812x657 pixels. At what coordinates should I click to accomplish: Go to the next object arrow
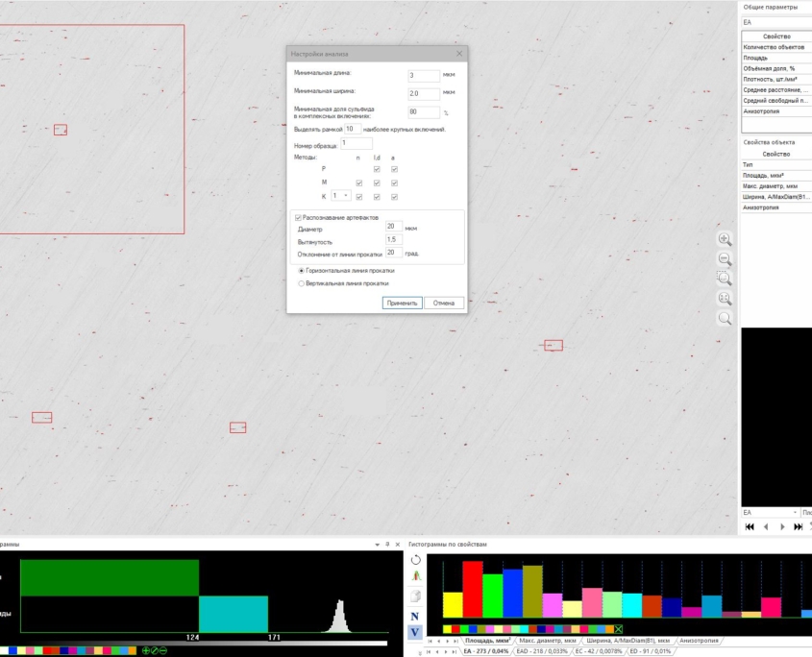coord(782,526)
